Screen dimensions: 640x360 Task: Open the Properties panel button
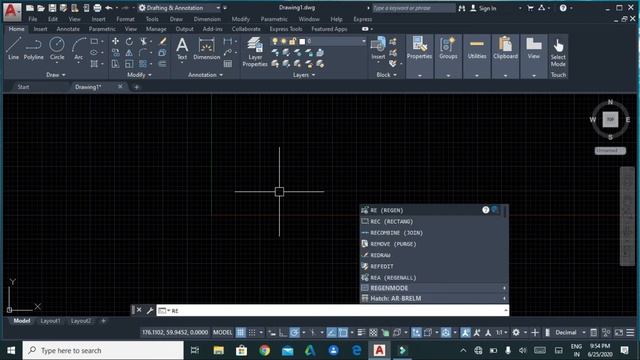click(x=419, y=56)
